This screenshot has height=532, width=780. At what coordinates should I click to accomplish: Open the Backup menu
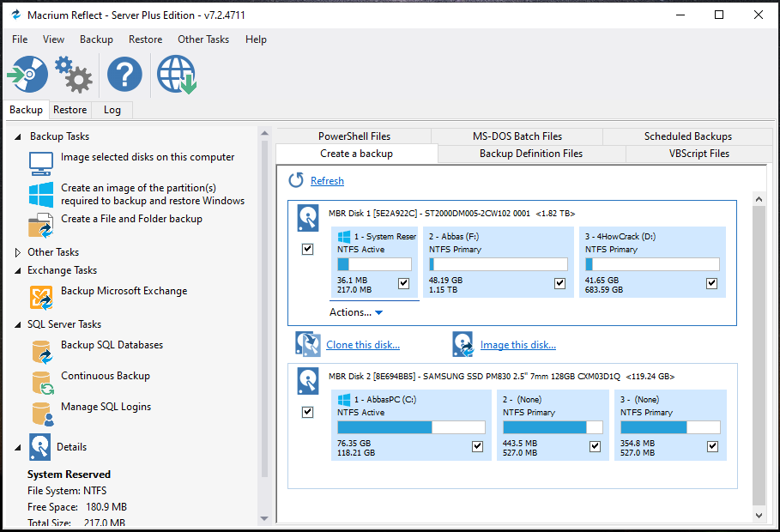pyautogui.click(x=96, y=39)
